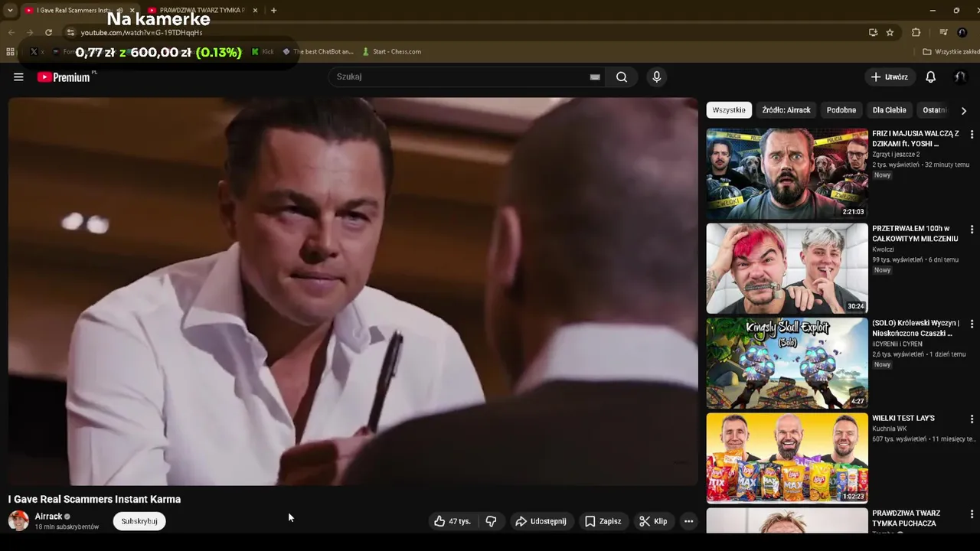The image size is (980, 551).
Task: Install app icon in address bar
Action: pyautogui.click(x=873, y=32)
